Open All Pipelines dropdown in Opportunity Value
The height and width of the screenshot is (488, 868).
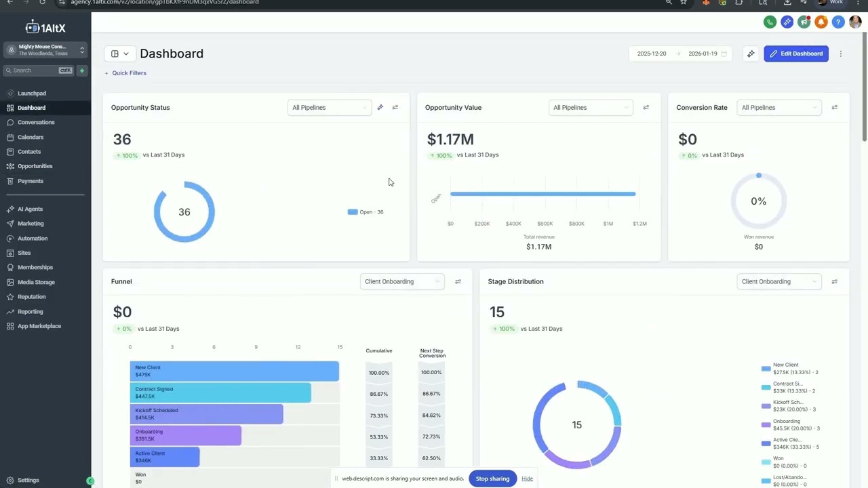(591, 107)
